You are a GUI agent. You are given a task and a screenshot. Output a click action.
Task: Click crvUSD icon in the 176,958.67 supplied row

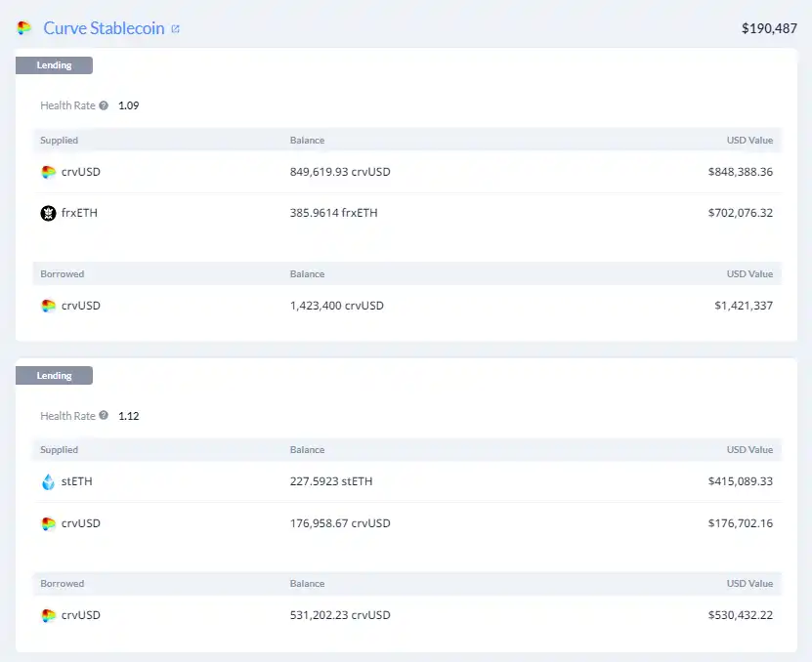[48, 523]
